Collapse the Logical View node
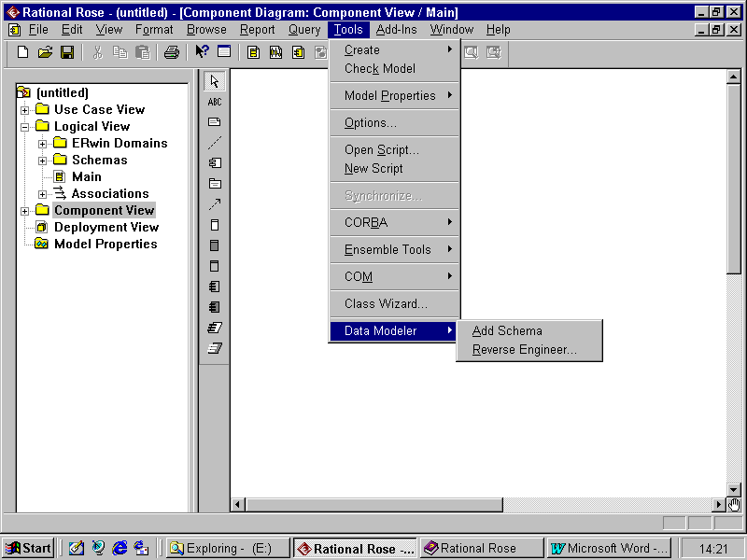 coord(25,127)
